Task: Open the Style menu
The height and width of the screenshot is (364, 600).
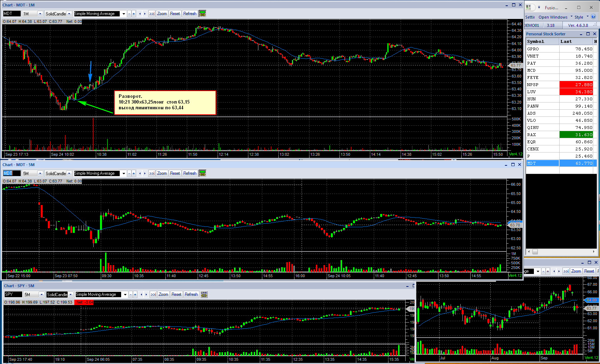Action: click(581, 17)
